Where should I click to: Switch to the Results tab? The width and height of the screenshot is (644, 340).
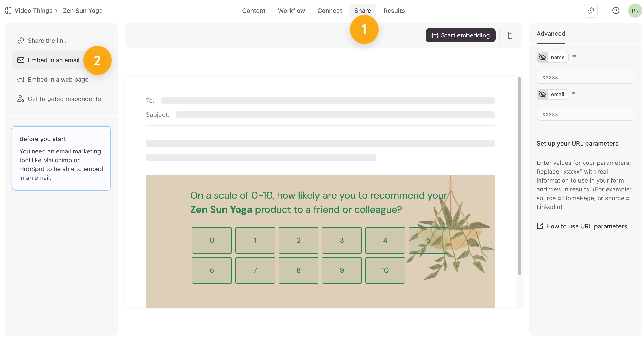[x=394, y=11]
